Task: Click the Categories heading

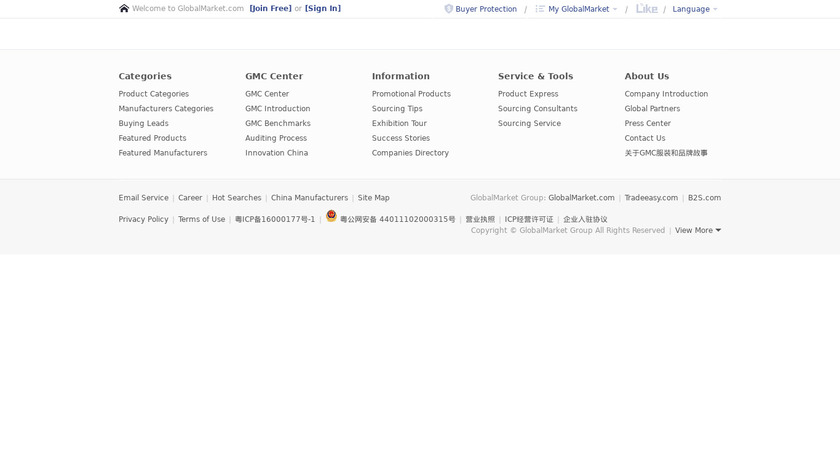Action: [x=145, y=76]
